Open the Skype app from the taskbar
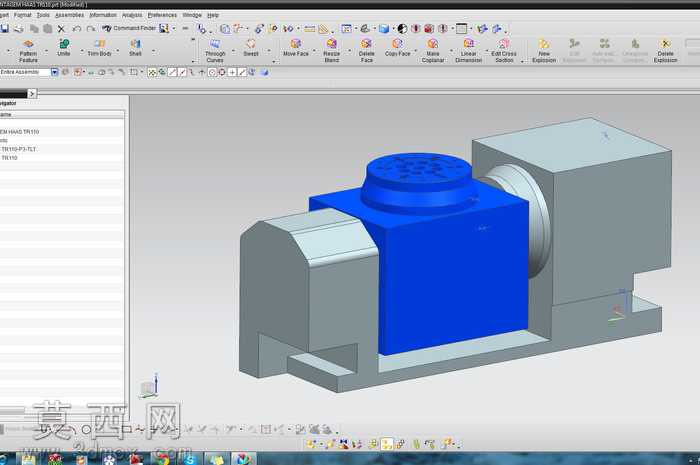Viewport: 700px width, 465px height. [x=191, y=459]
